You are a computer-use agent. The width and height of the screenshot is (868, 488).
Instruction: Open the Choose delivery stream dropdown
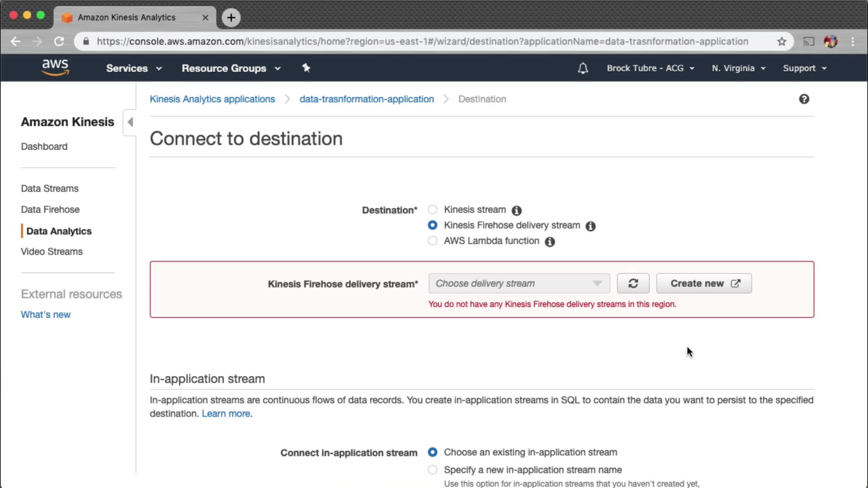[x=519, y=283]
